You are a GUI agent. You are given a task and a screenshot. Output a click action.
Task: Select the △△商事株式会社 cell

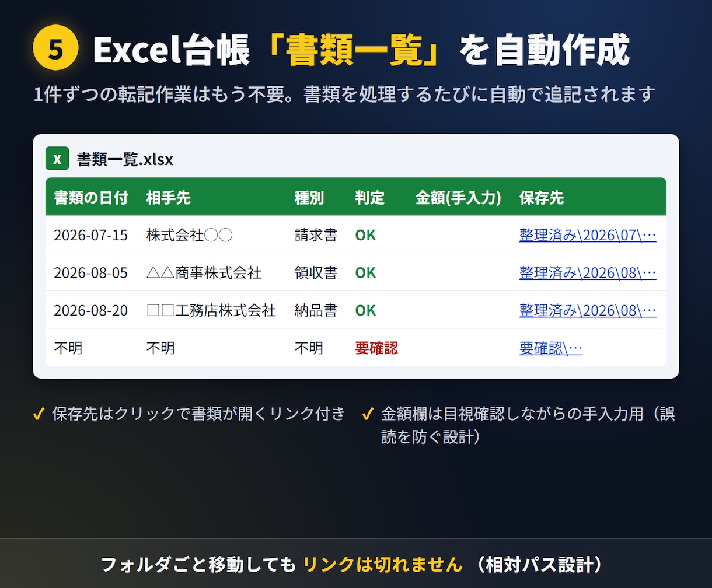click(204, 272)
